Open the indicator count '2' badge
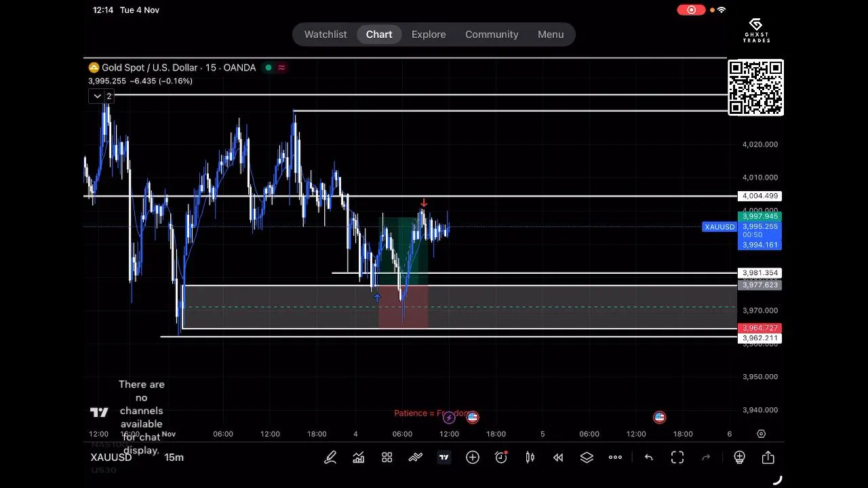 108,96
